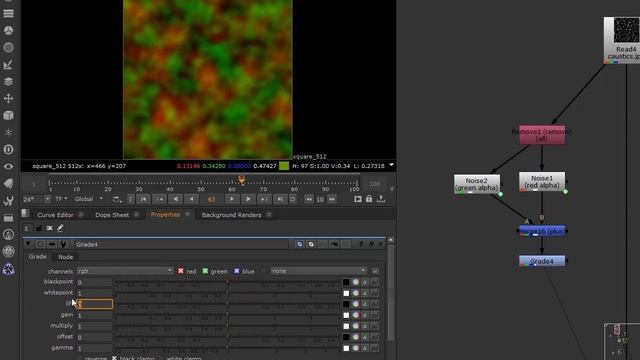The image size is (640, 360).
Task: Toggle the black clamp checkbox
Action: 114,358
